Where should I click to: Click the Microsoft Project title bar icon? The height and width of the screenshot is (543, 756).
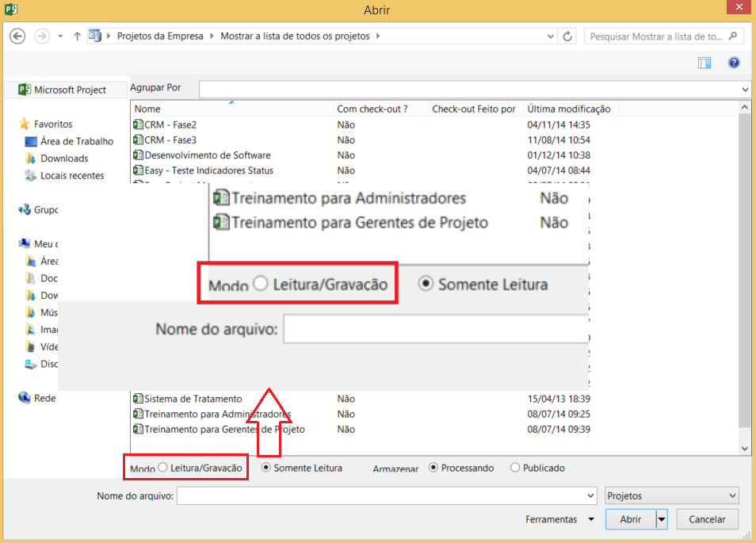(x=10, y=10)
